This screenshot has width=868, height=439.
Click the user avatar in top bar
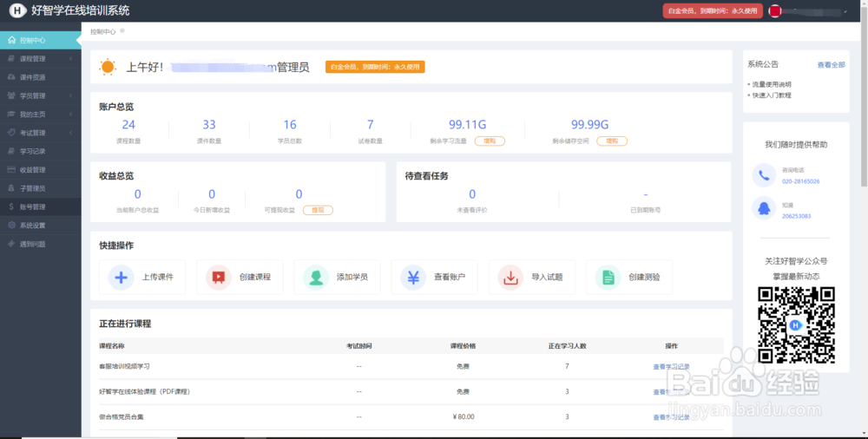click(x=775, y=10)
